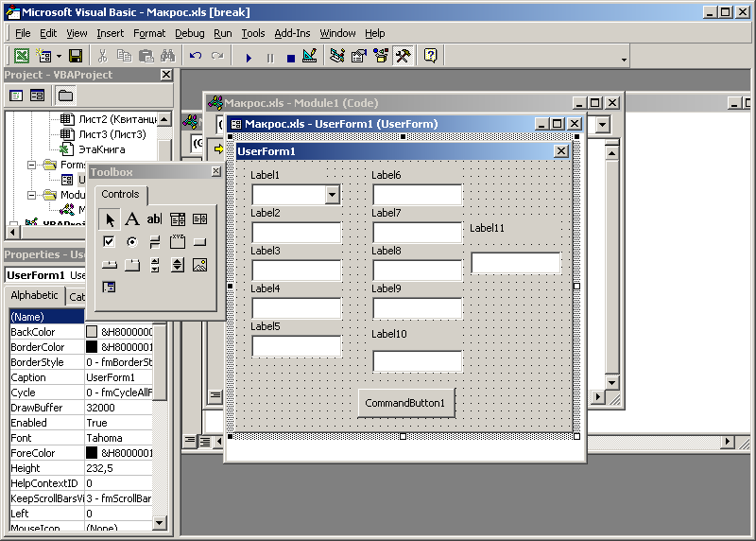
Task: Open the combo box dropdown under Label1
Action: point(333,195)
